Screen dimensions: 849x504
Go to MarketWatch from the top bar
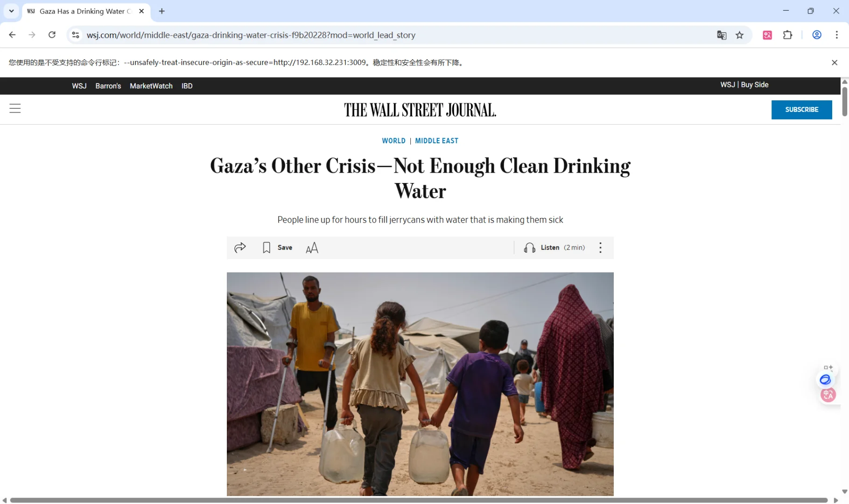coord(151,86)
